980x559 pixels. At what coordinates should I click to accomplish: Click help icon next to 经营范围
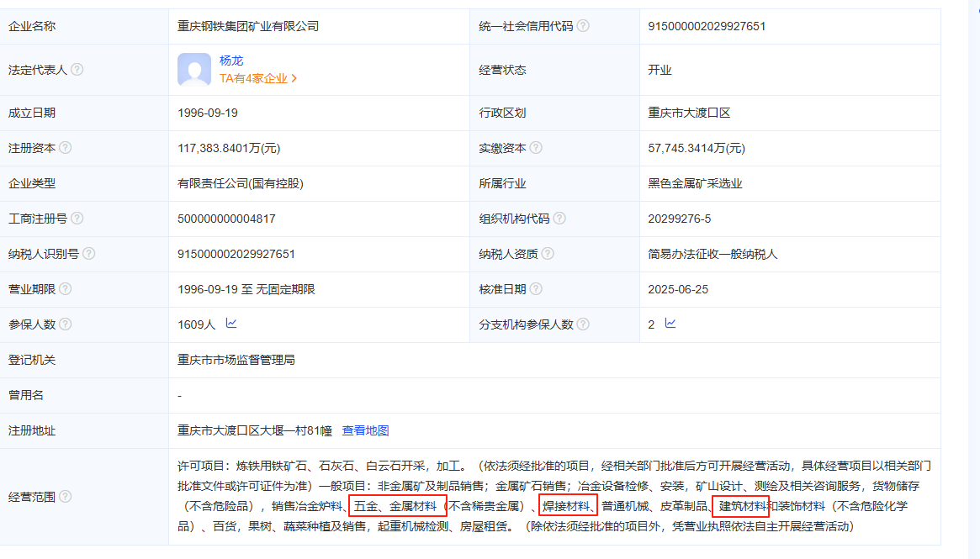click(65, 496)
